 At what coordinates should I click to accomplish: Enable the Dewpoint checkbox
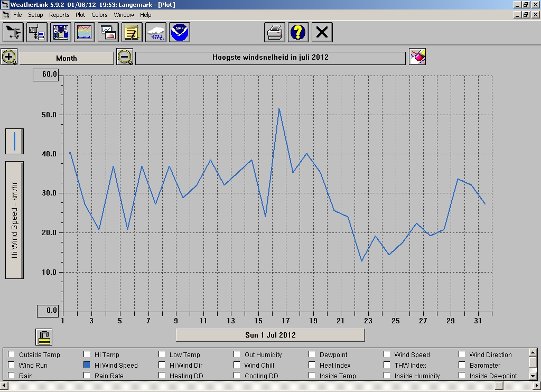tap(312, 354)
